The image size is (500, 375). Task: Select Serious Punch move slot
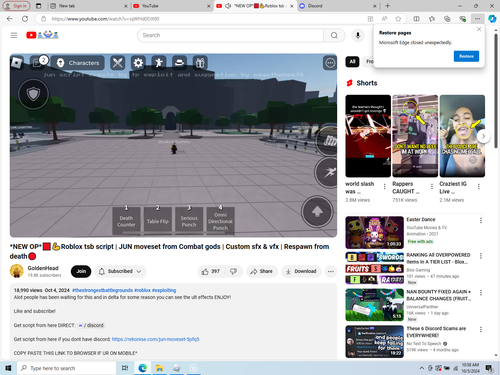(189, 221)
